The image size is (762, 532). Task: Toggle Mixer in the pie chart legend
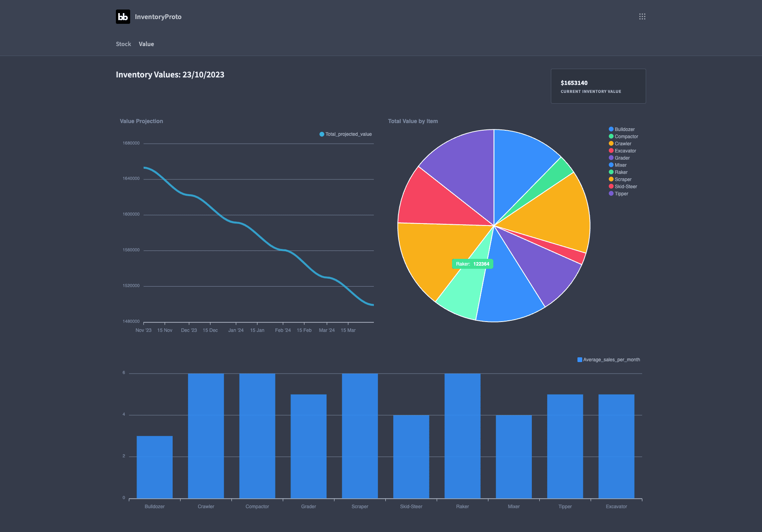[x=618, y=165]
